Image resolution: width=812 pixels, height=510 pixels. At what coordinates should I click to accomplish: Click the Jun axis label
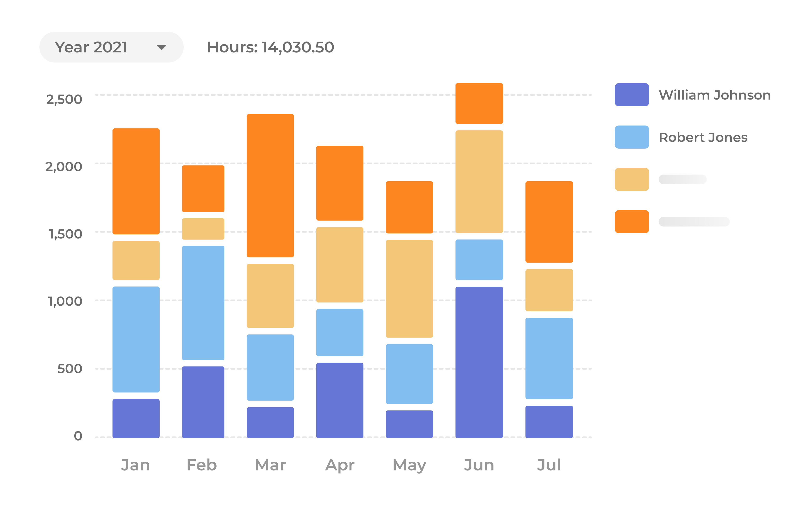pyautogui.click(x=479, y=465)
